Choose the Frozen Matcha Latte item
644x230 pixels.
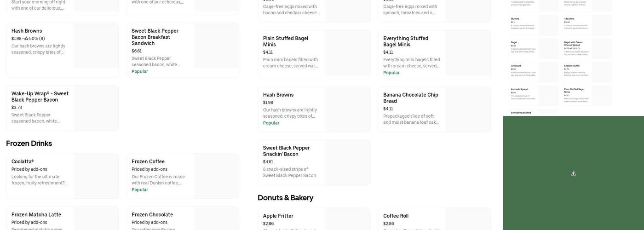36,215
